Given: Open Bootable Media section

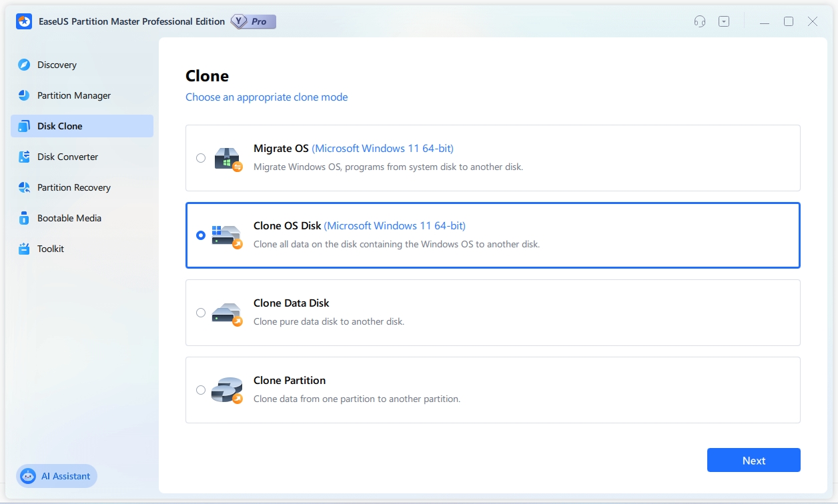Looking at the screenshot, I should (82, 218).
